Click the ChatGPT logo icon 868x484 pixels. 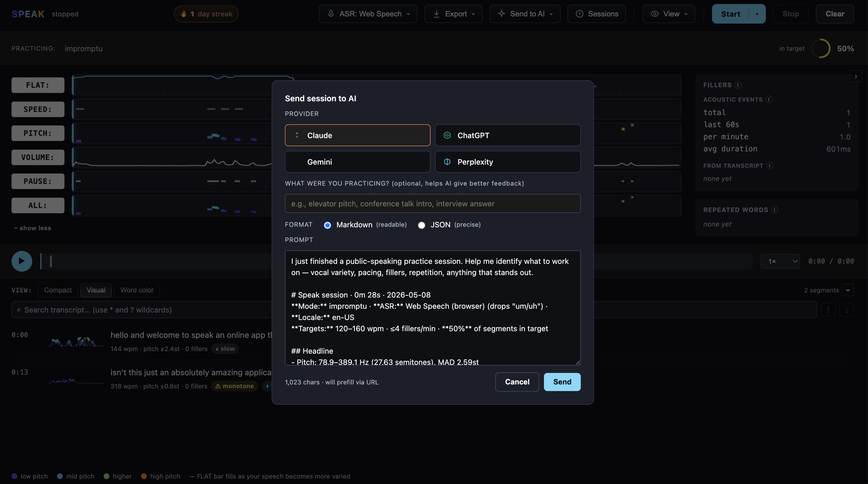(x=447, y=135)
